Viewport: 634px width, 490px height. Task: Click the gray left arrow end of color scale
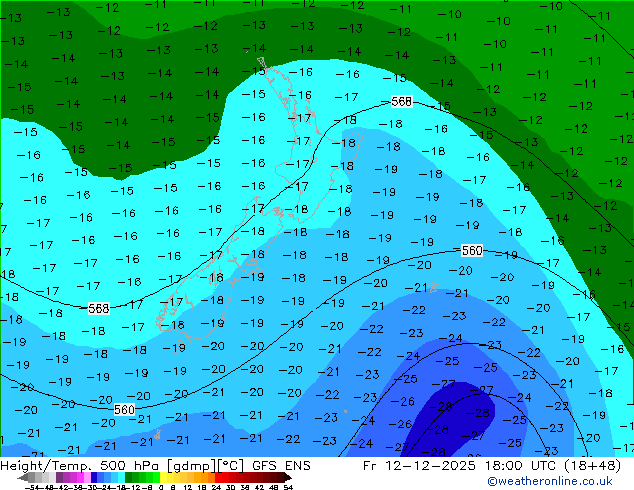click(x=23, y=477)
